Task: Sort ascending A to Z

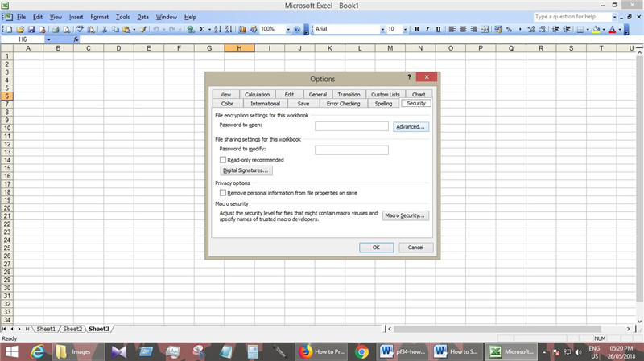Action: 217,29
